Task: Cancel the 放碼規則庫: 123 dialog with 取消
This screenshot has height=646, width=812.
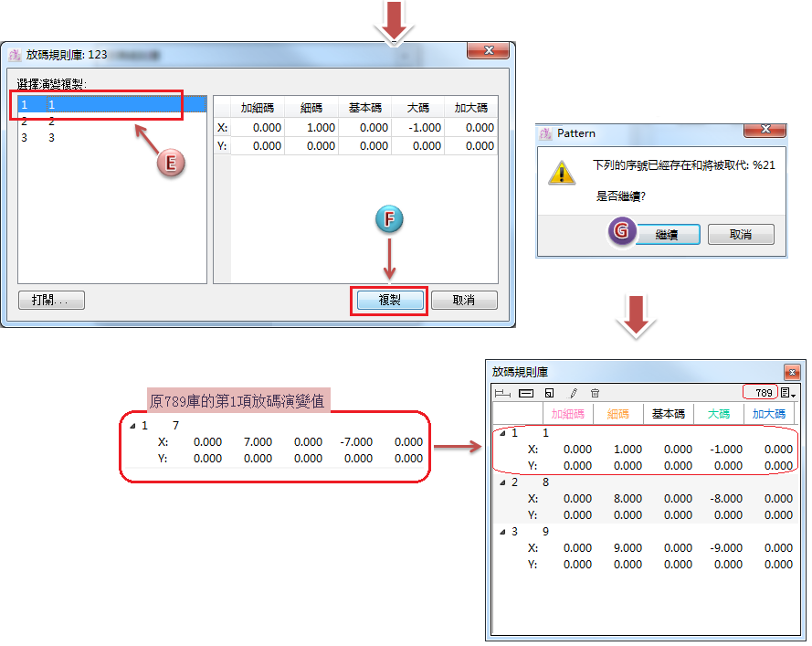Action: coord(464,300)
